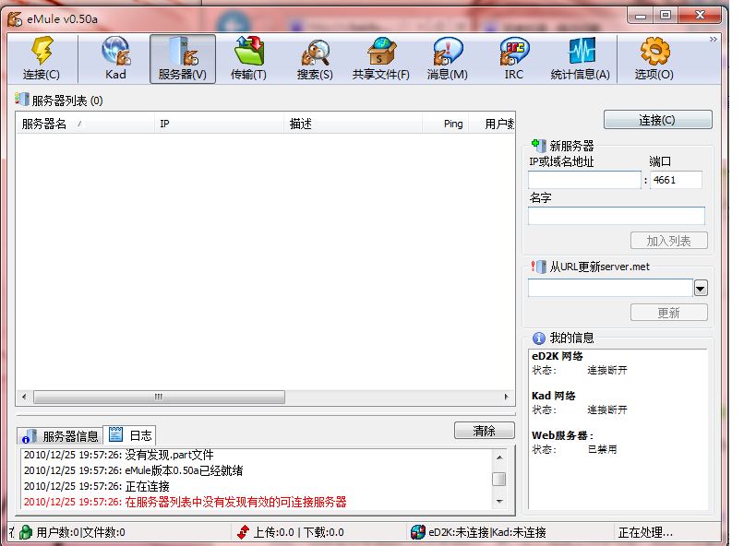Expand the toolbar overflow chevron
This screenshot has width=756, height=546.
[714, 39]
